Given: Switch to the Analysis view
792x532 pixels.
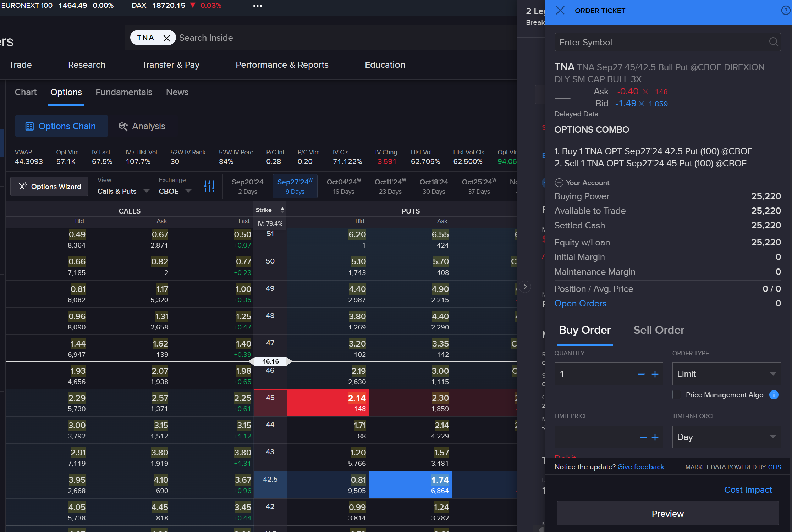Looking at the screenshot, I should [x=142, y=126].
